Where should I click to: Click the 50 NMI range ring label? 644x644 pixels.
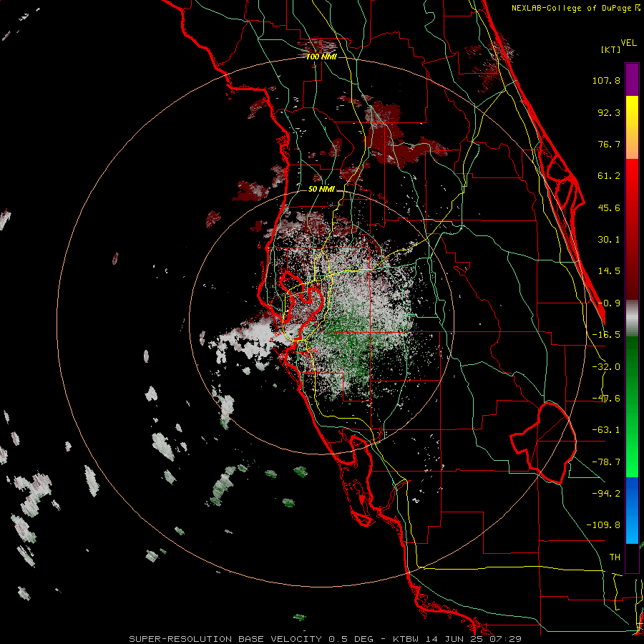pyautogui.click(x=321, y=190)
